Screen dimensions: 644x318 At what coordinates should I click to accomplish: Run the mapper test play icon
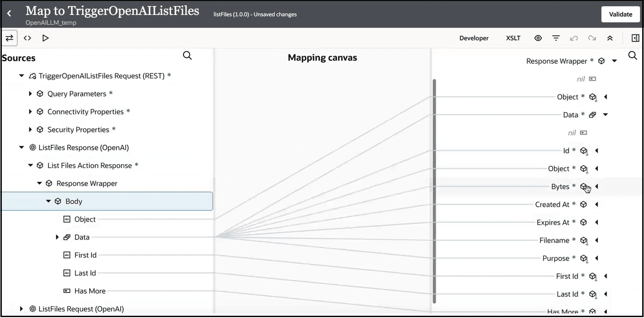[45, 38]
